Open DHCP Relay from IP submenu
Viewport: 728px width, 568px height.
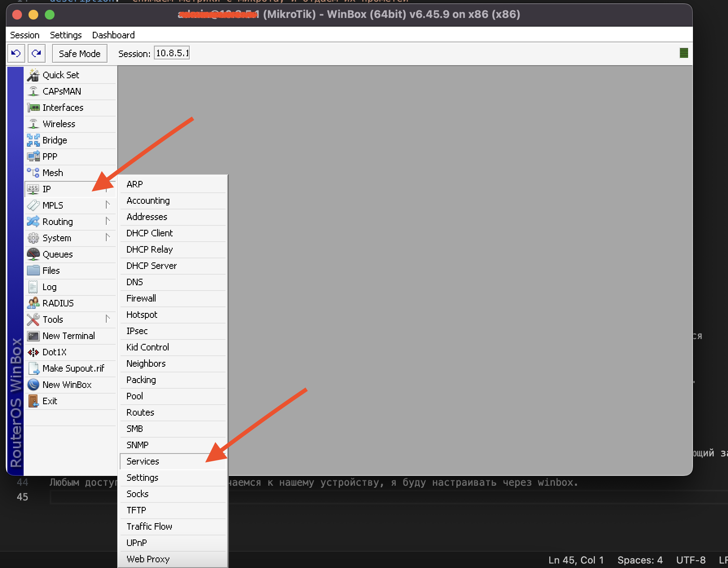[173, 249]
